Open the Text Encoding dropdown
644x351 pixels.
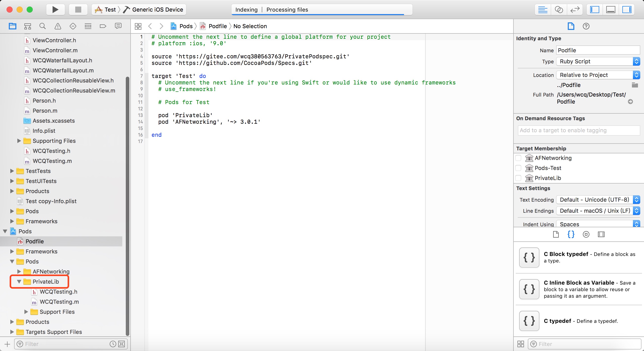598,200
